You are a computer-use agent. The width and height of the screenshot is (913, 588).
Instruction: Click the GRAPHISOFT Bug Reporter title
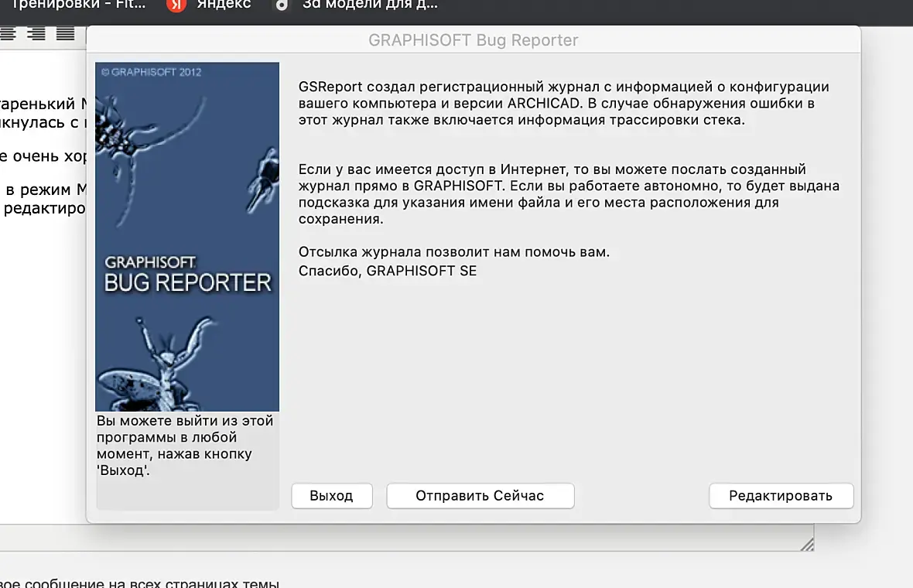[474, 40]
